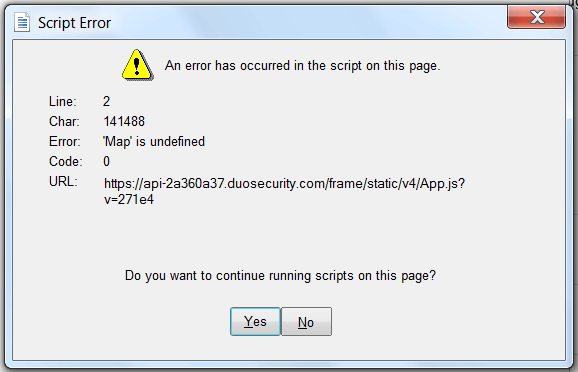The height and width of the screenshot is (372, 578).
Task: Select the Error: label
Action: [x=65, y=142]
